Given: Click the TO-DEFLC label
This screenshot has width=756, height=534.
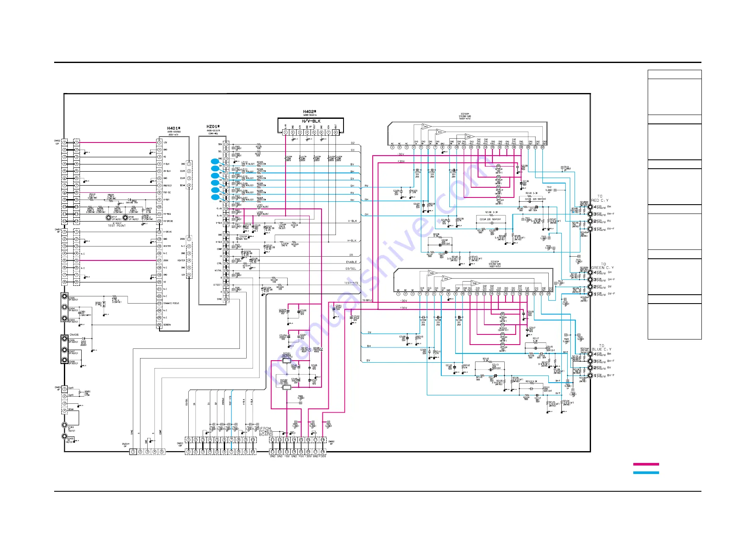Looking at the screenshot, I should (x=367, y=301).
